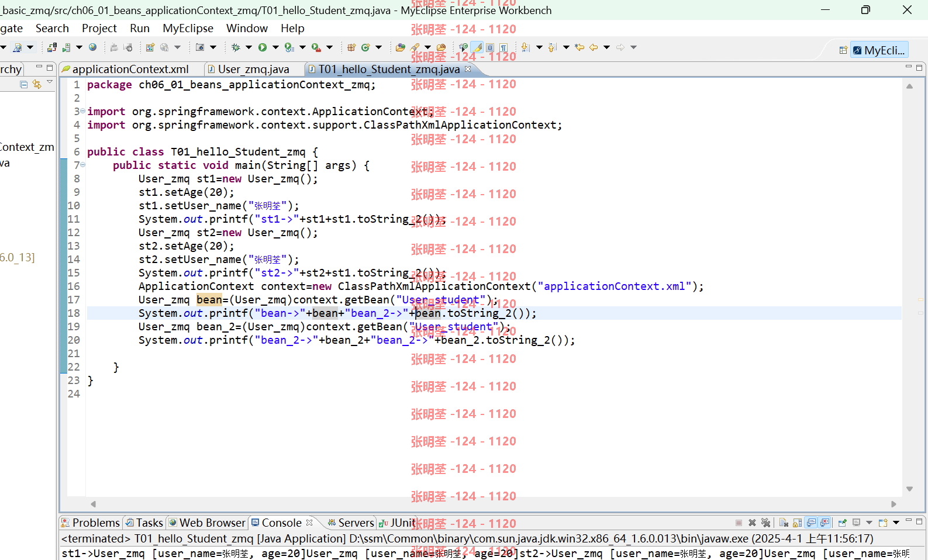This screenshot has height=560, width=928.
Task: Toggle Show Console When Standard Error Changes
Action: tap(824, 523)
